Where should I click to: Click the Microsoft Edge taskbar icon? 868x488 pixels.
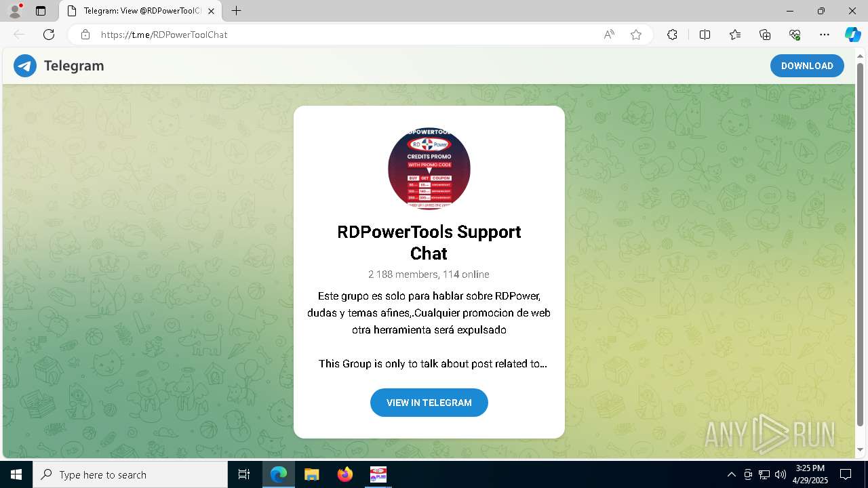[x=279, y=474]
